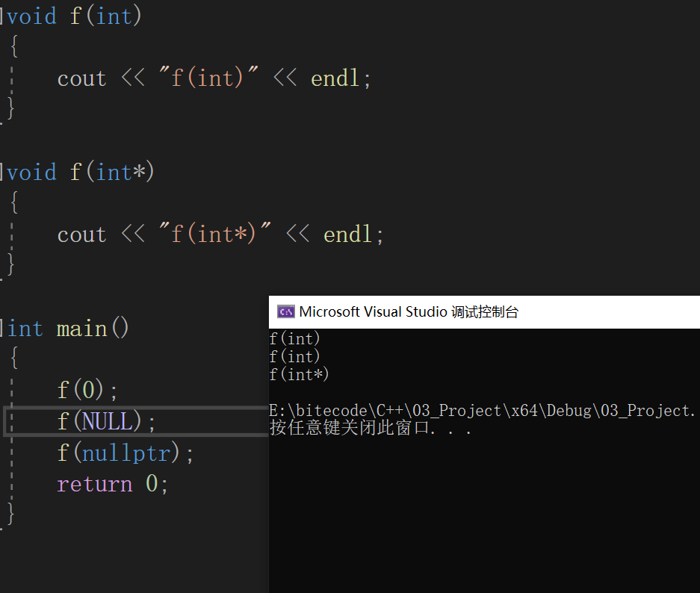Click the void f(int) function signature
This screenshot has width=700, height=593.
[x=72, y=15]
